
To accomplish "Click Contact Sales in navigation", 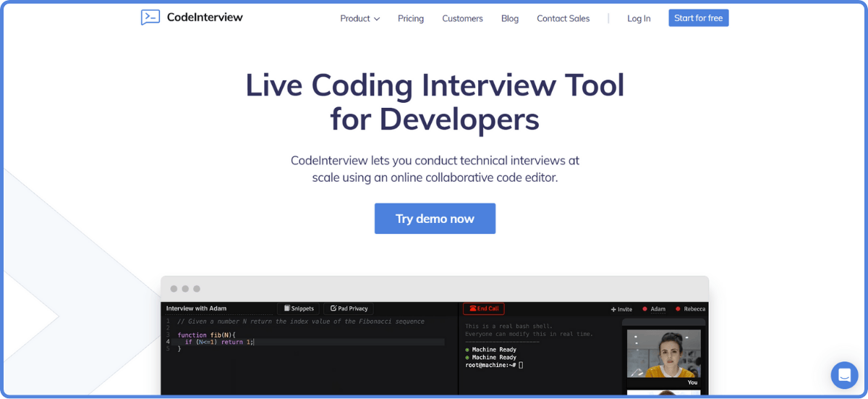I will pos(563,19).
